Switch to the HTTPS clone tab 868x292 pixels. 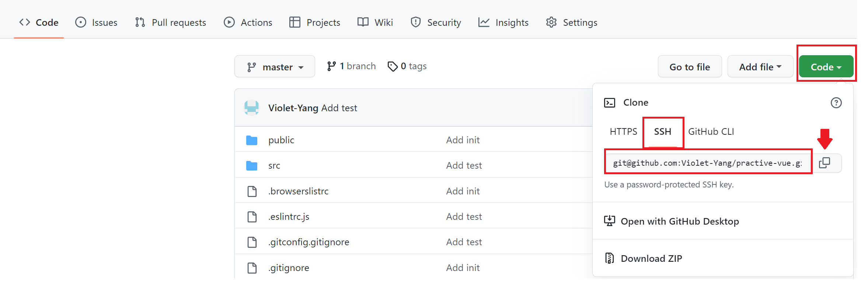click(623, 131)
